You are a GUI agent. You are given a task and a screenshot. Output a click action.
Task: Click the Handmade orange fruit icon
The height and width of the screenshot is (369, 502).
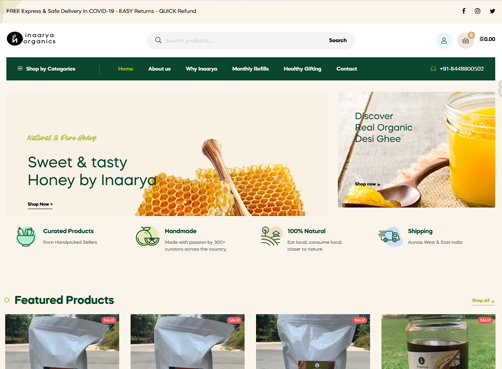147,236
